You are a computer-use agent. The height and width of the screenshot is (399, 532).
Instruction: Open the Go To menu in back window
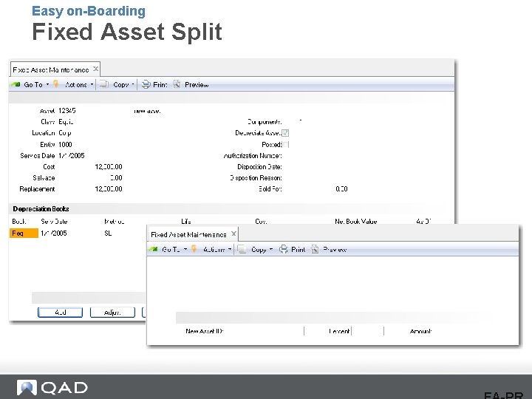pos(33,85)
